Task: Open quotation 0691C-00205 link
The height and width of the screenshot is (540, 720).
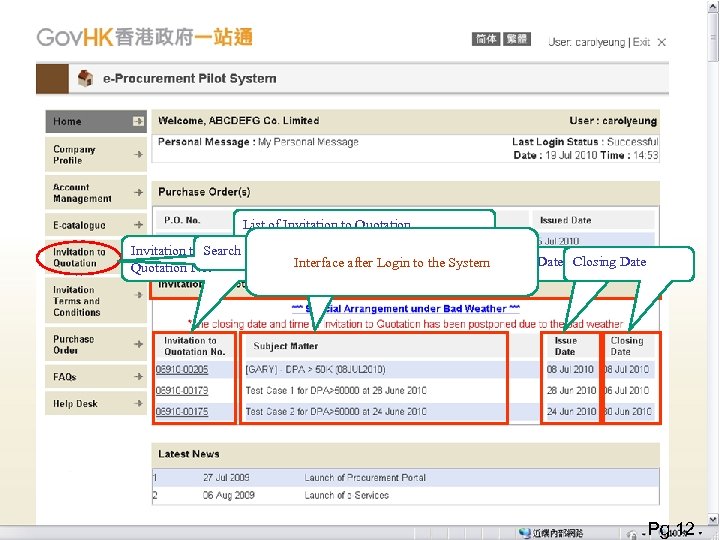Action: (182, 370)
